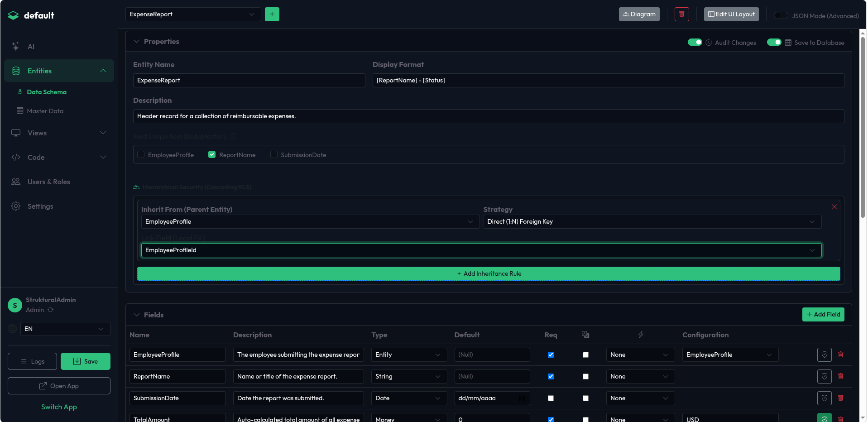The image size is (868, 422).
Task: Expand the Code sidebar menu
Action: pos(59,157)
